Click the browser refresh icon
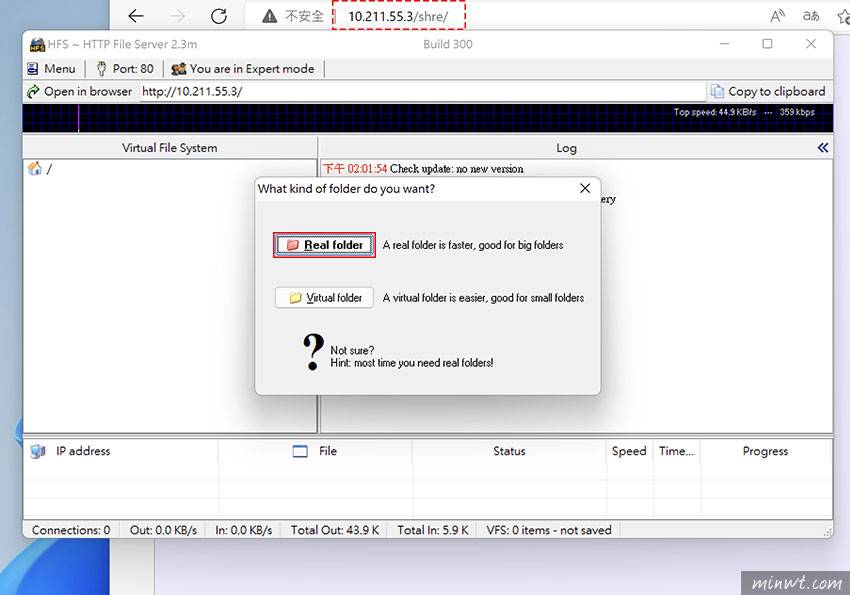Screen dimensions: 850x595 pyautogui.click(x=219, y=16)
